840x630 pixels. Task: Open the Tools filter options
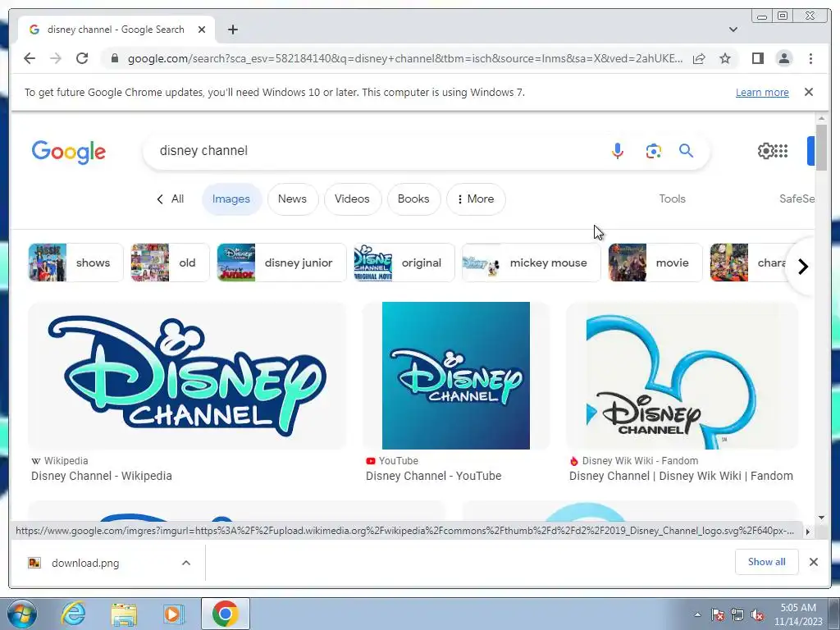point(672,199)
